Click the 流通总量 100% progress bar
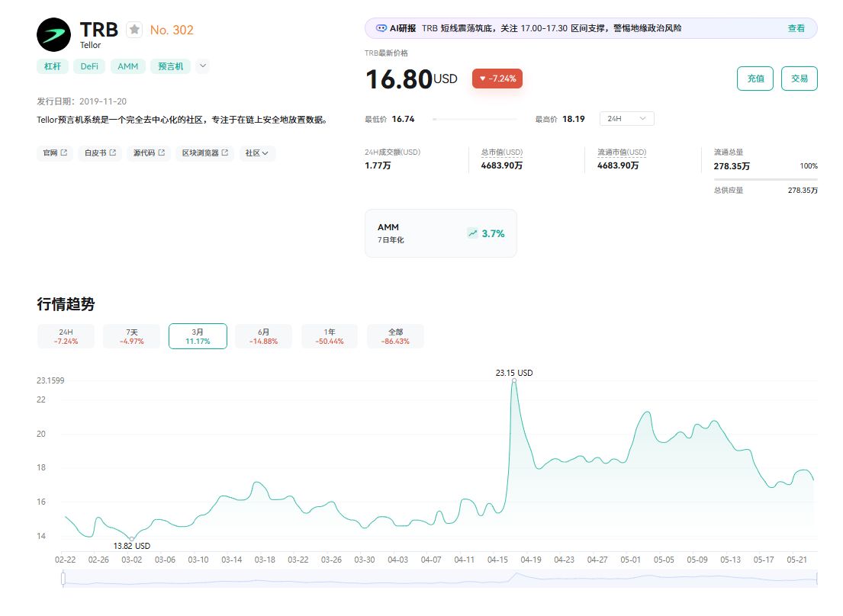The width and height of the screenshot is (843, 616). coord(766,179)
